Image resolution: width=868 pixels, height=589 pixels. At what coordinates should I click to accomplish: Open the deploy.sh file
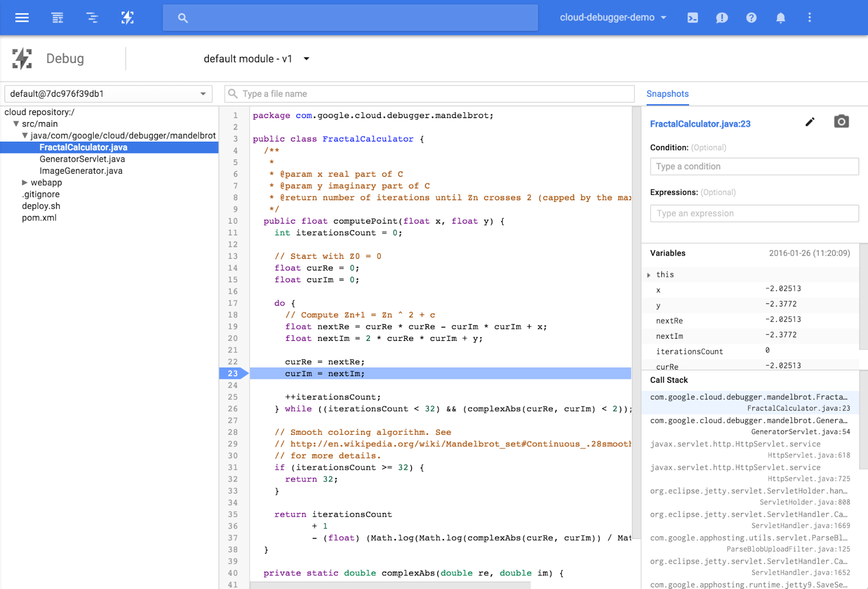41,206
